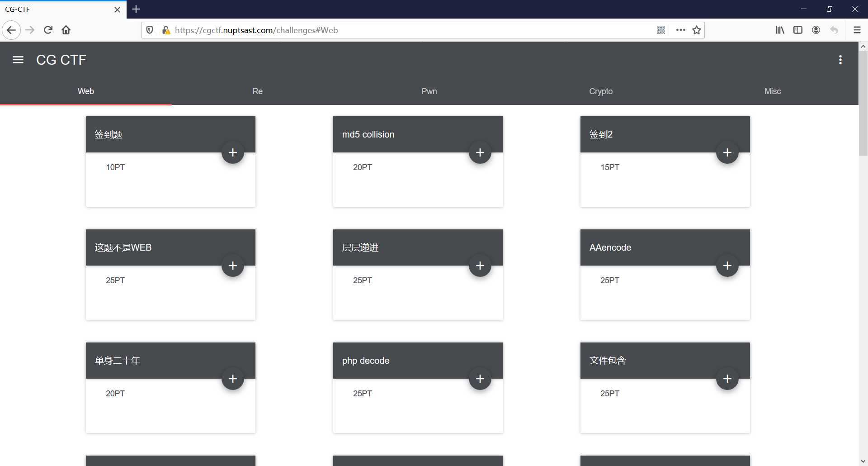View site security padlock information
This screenshot has height=466, width=868.
[x=166, y=30]
